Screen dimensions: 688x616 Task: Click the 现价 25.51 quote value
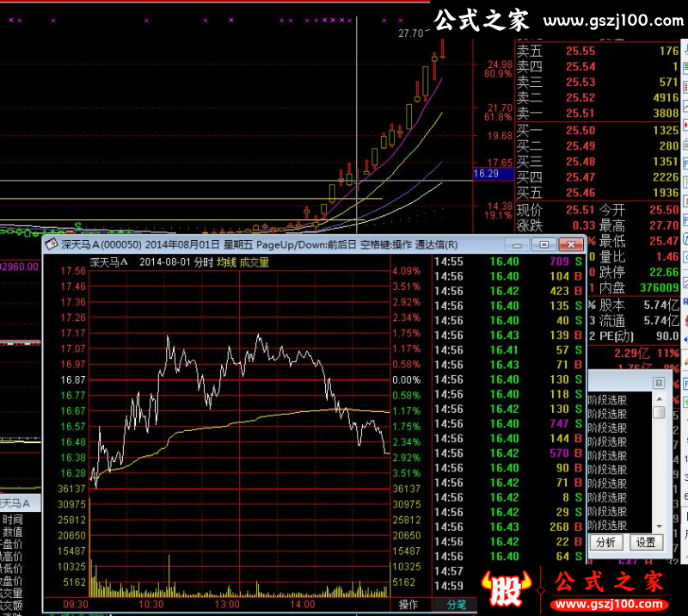[x=580, y=210]
